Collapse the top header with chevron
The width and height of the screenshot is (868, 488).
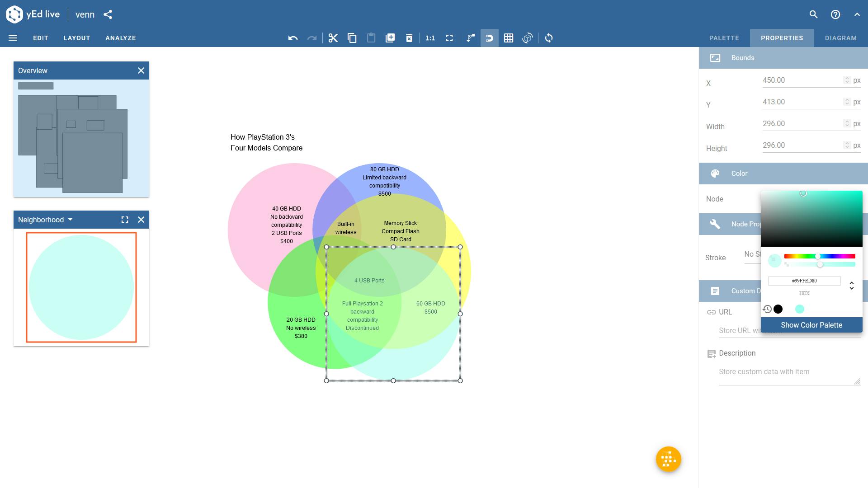click(x=857, y=14)
